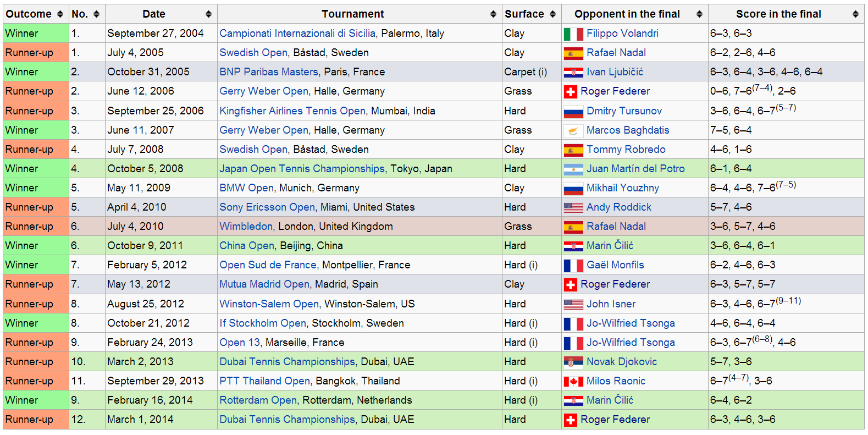Click the Canadian flag beside Milos Raonic
This screenshot has width=868, height=435.
(x=573, y=382)
